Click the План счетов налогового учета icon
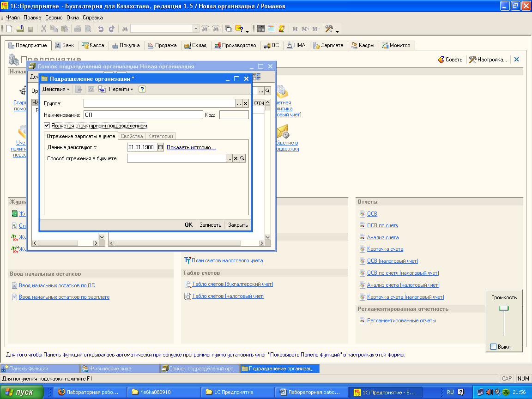Image resolution: width=532 pixels, height=399 pixels. (187, 260)
